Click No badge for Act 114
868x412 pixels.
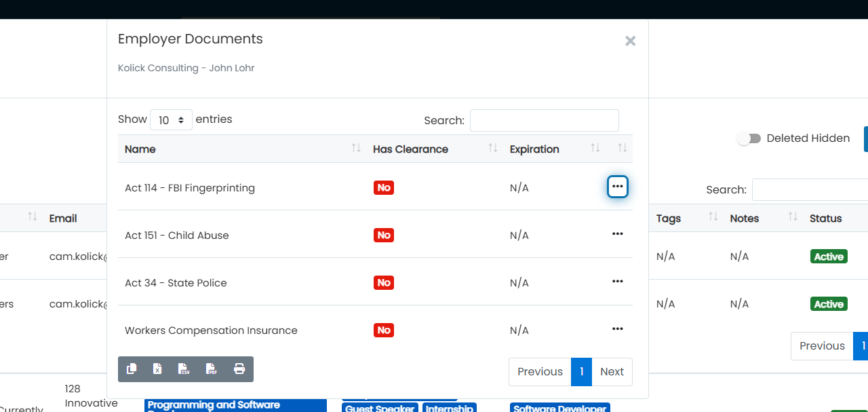pyautogui.click(x=384, y=187)
